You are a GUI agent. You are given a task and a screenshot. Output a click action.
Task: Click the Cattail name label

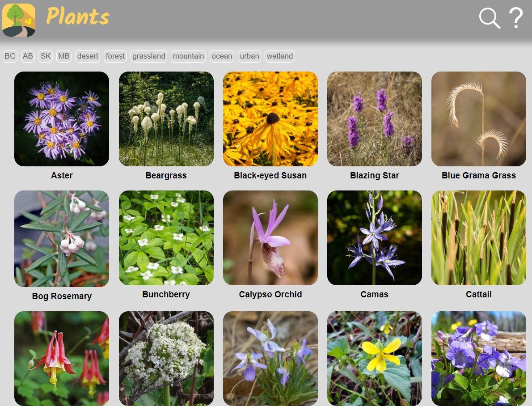click(x=479, y=294)
